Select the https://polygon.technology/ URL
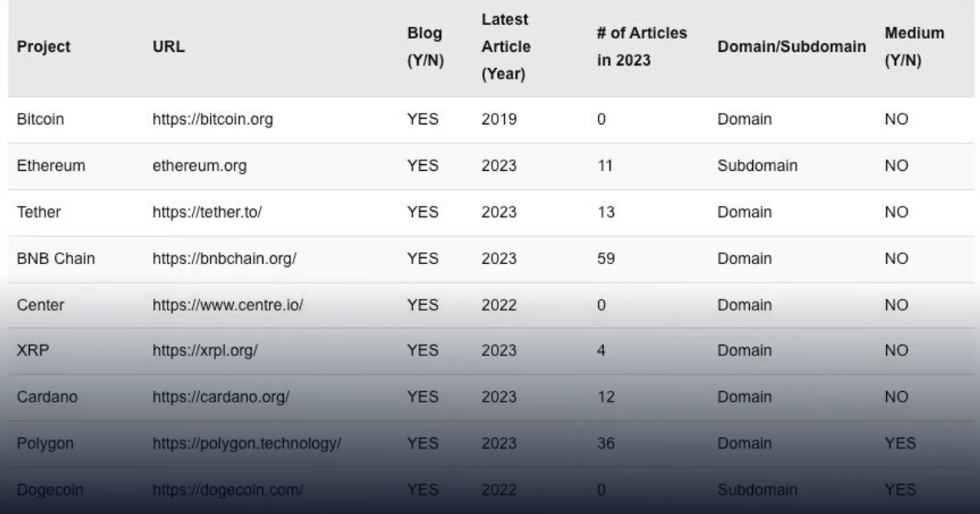The width and height of the screenshot is (980, 514). point(247,443)
